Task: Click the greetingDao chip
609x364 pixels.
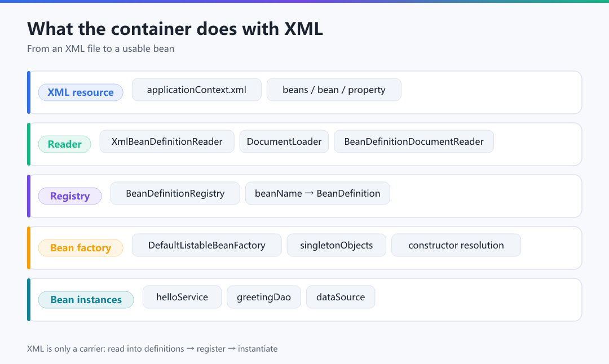Action: tap(264, 298)
